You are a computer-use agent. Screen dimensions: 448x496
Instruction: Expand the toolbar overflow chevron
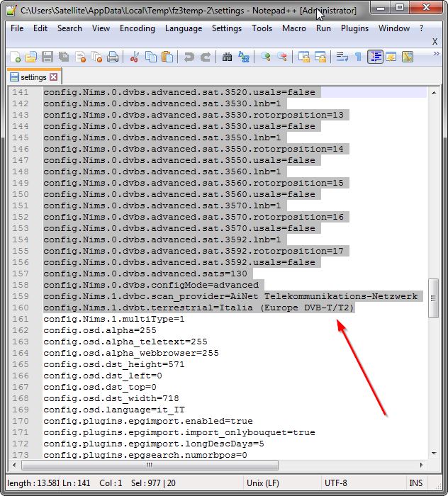pos(436,54)
